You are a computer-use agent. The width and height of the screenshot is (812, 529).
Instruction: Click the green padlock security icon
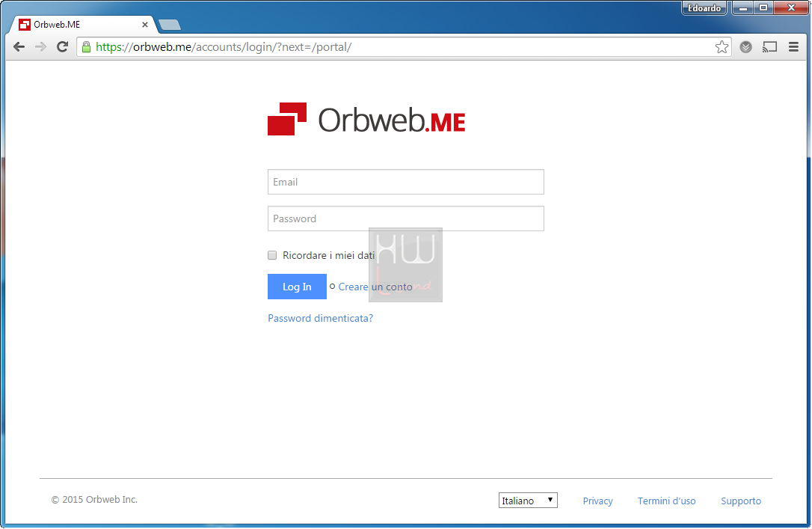[x=87, y=46]
